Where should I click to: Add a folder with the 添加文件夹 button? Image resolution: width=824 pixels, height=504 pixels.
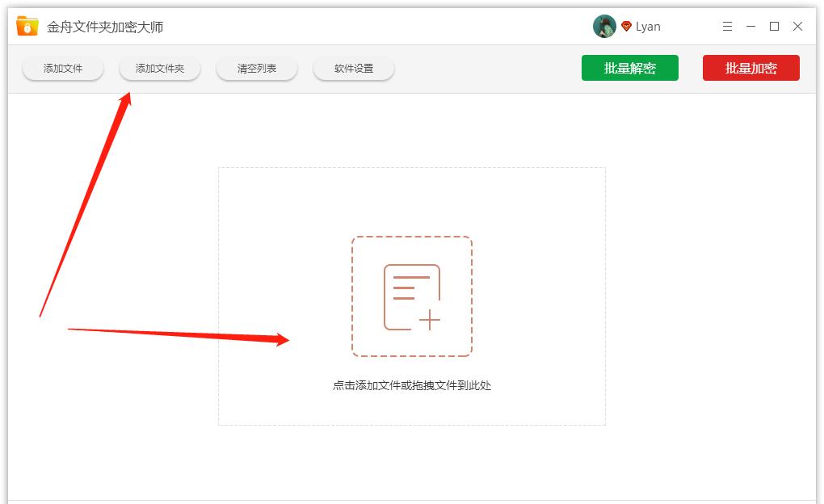[x=159, y=68]
